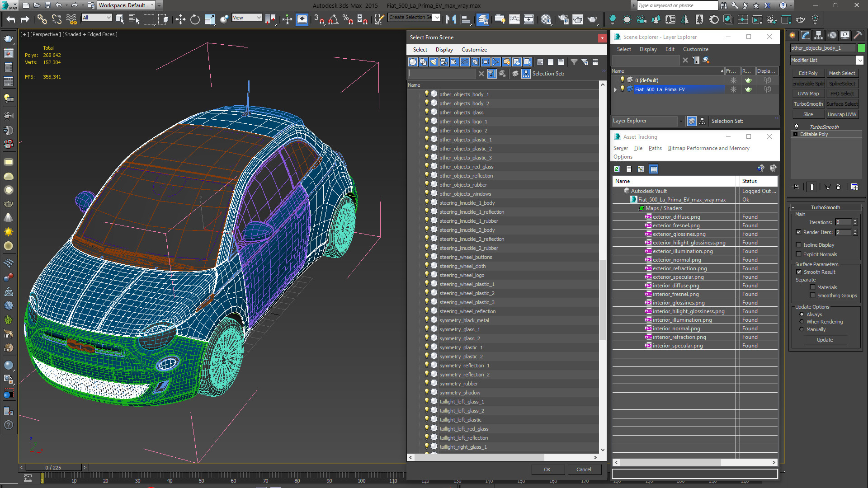
Task: Enable Isoline Display checkbox
Action: pyautogui.click(x=799, y=245)
